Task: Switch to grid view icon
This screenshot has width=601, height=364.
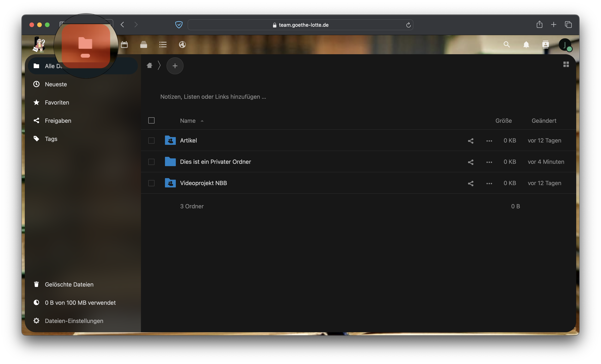Action: (x=566, y=64)
